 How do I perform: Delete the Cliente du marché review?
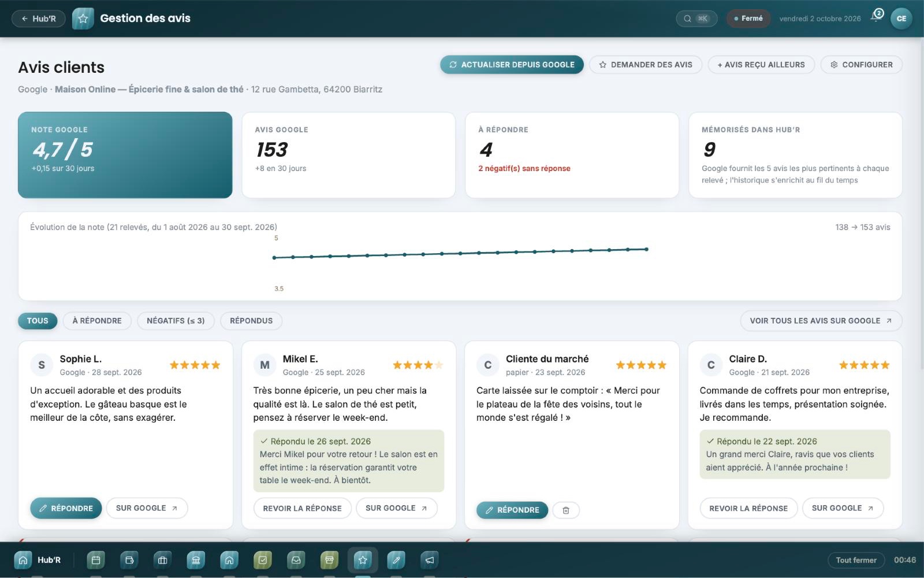pos(566,510)
